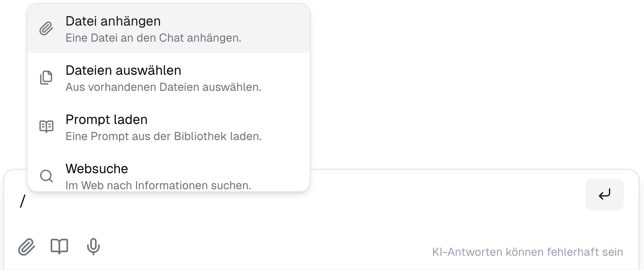644x270 pixels.
Task: Click the magnifier icon beside "Websuche"
Action: pos(46,176)
